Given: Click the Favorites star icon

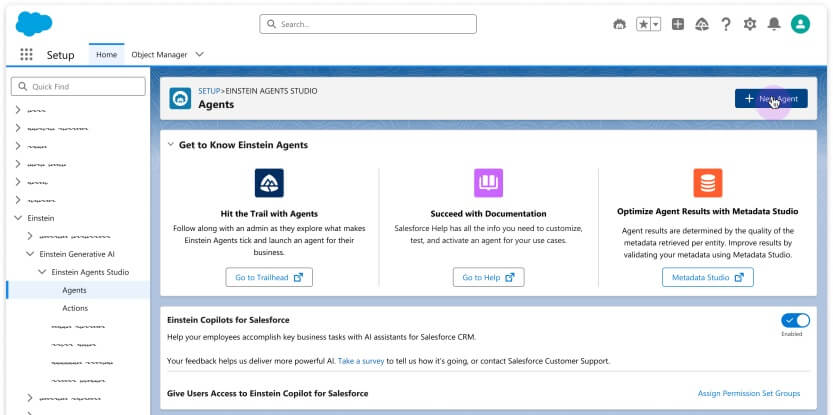Looking at the screenshot, I should (643, 24).
